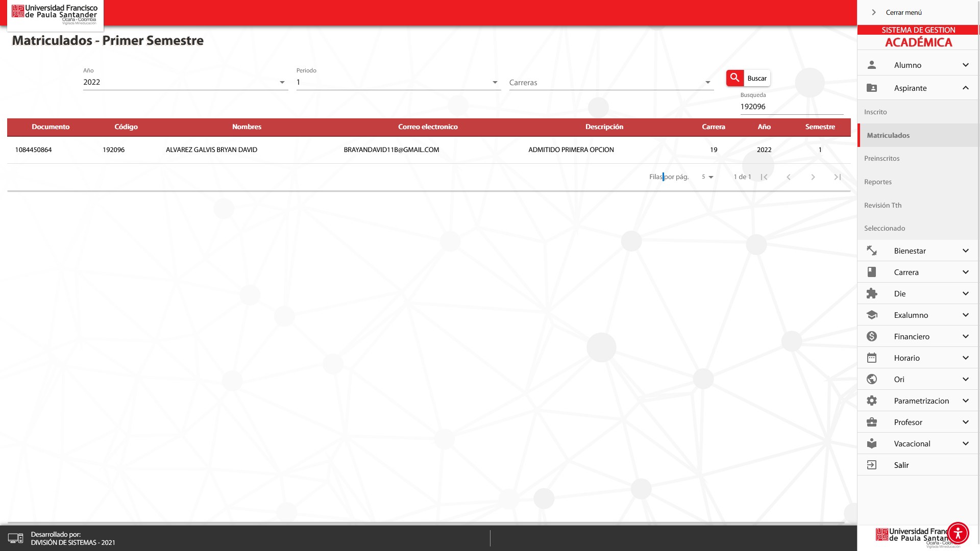The height and width of the screenshot is (551, 980).
Task: Open the Preinscritos menu item
Action: click(x=882, y=159)
